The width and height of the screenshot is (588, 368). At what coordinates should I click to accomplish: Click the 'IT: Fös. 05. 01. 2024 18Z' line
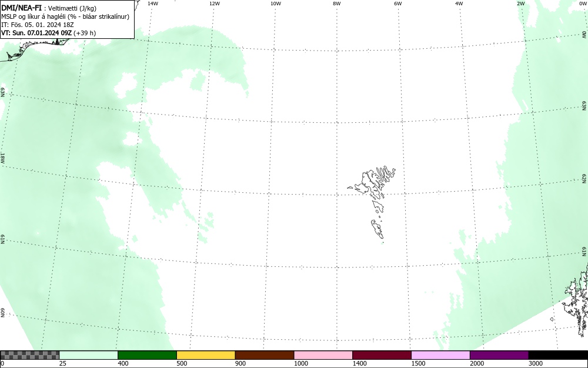pyautogui.click(x=38, y=25)
